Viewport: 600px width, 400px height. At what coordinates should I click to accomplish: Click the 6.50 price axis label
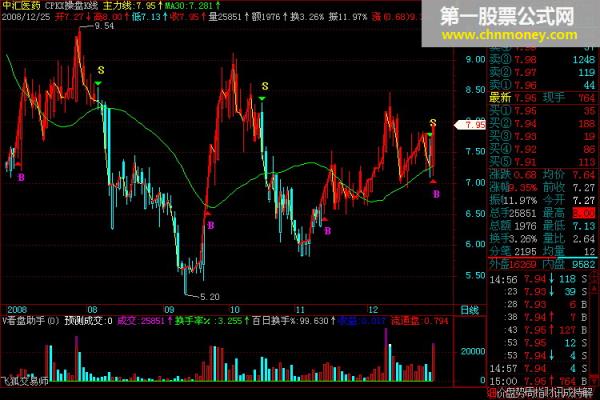(475, 214)
